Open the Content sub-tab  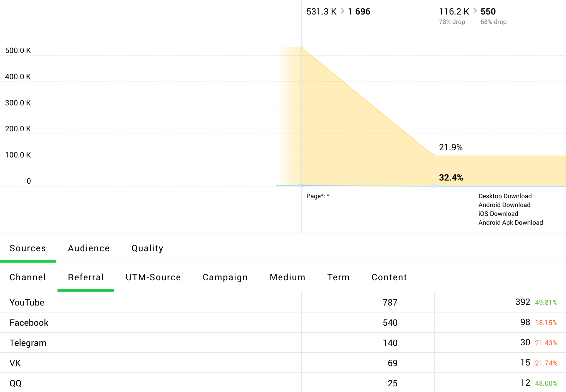[x=389, y=277]
